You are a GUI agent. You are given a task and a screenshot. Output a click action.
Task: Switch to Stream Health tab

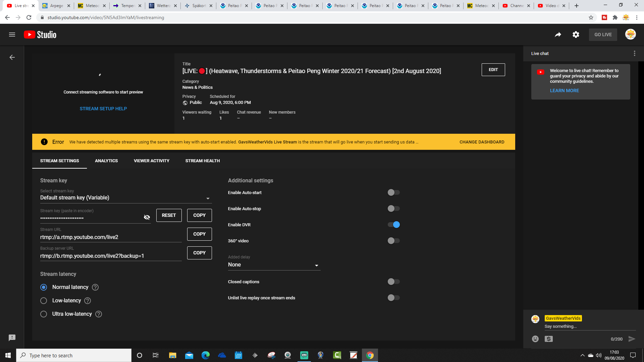coord(202,161)
